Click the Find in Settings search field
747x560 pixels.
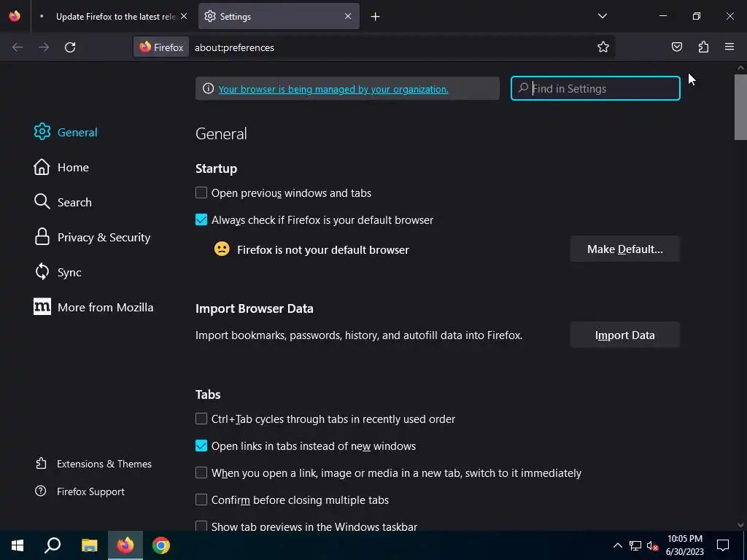point(595,88)
